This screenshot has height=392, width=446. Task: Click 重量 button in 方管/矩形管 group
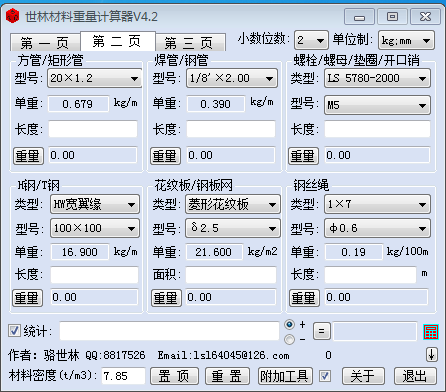(28, 156)
